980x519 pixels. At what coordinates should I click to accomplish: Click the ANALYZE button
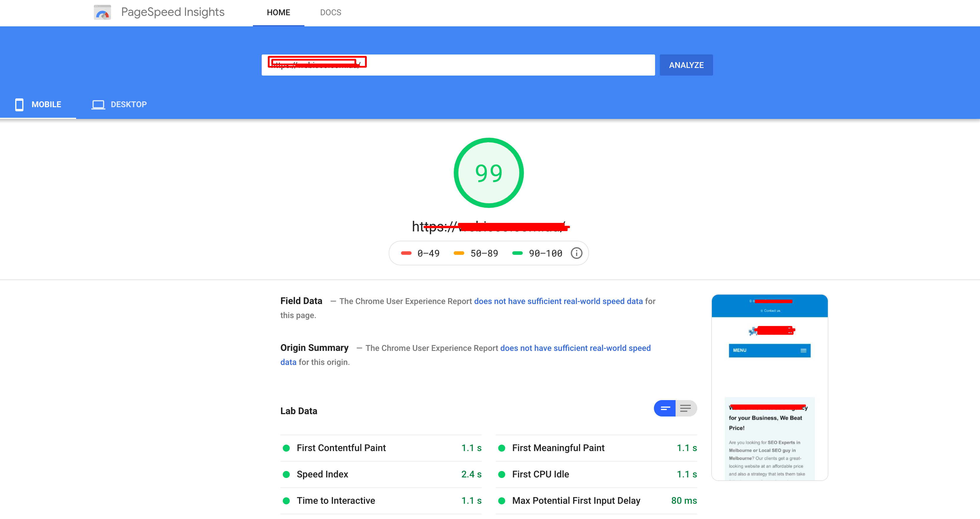tap(686, 65)
